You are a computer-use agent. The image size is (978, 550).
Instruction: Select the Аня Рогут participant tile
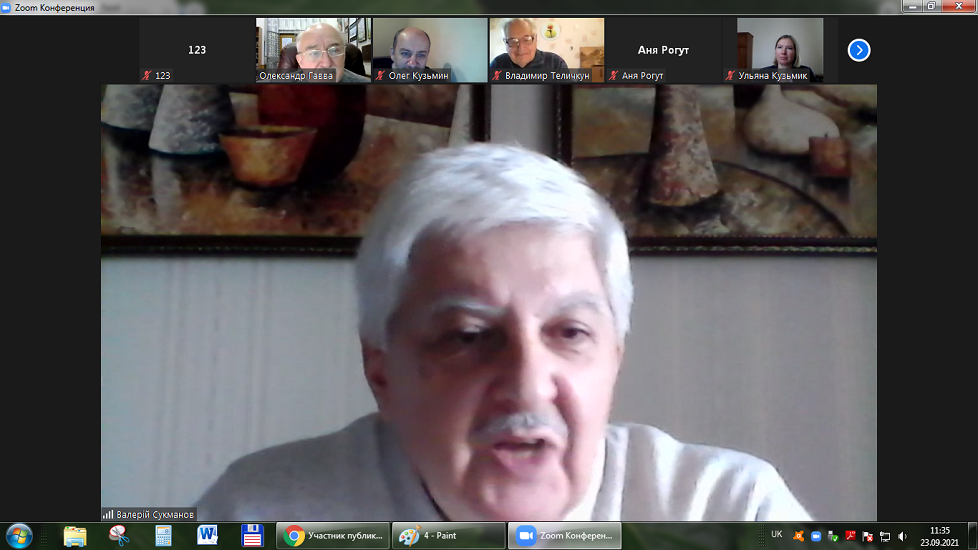(664, 50)
